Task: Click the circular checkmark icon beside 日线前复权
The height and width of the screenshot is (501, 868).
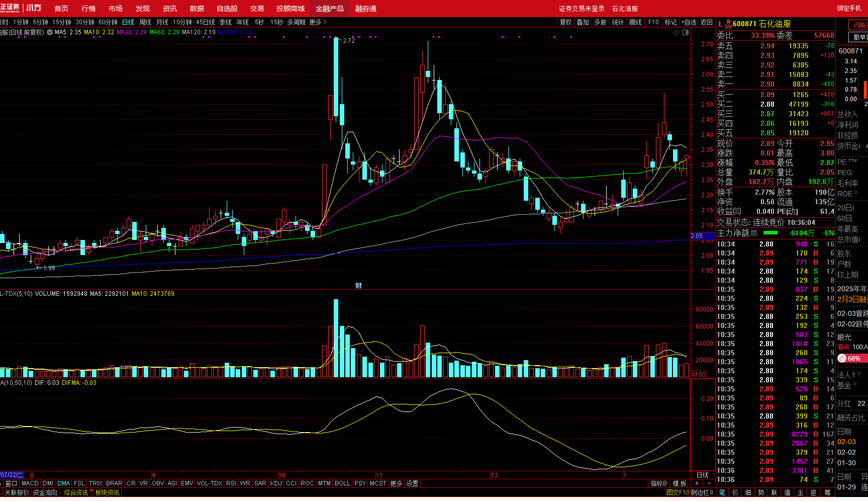Action: coord(50,32)
